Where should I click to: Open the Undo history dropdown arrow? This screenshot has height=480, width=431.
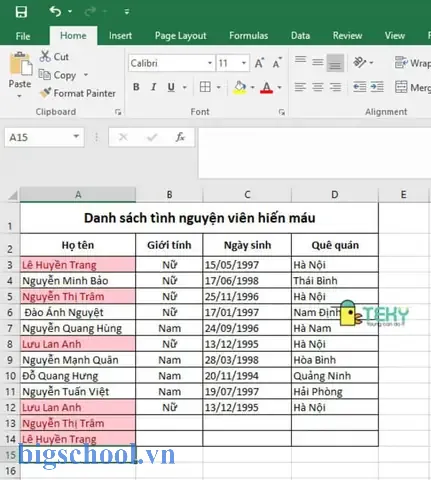pyautogui.click(x=70, y=12)
